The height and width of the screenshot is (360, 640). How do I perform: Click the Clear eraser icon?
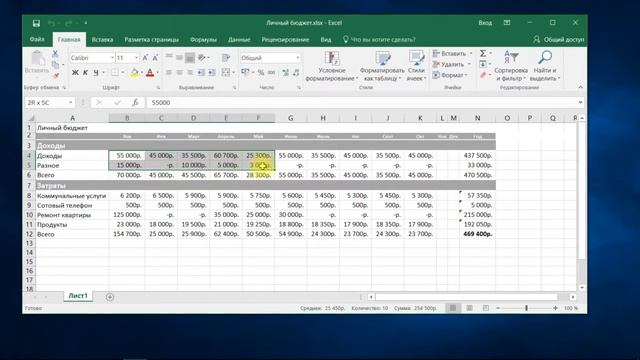[483, 75]
